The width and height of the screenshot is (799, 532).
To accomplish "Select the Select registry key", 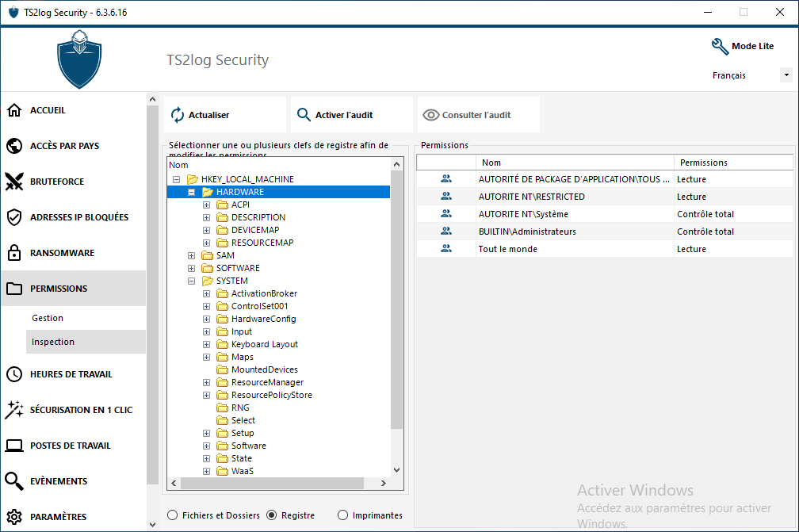I will [243, 420].
